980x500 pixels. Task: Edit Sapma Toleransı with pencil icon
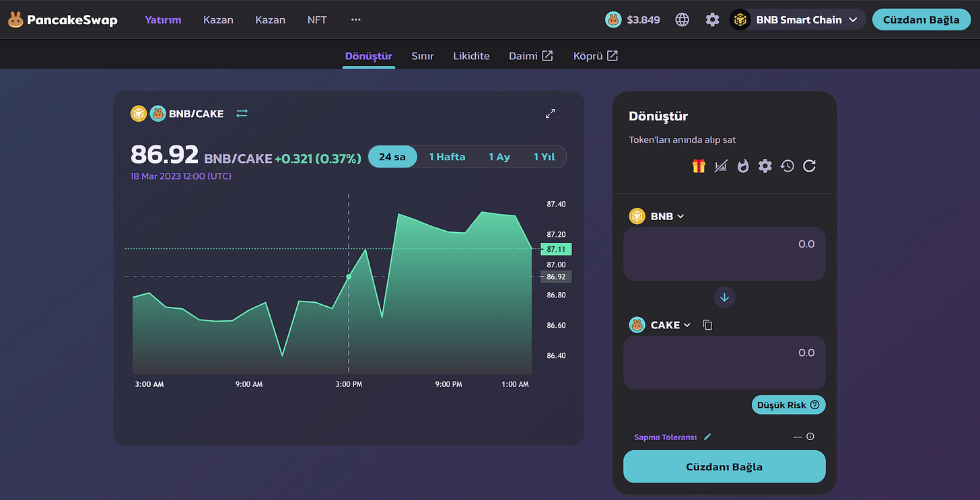pyautogui.click(x=707, y=437)
